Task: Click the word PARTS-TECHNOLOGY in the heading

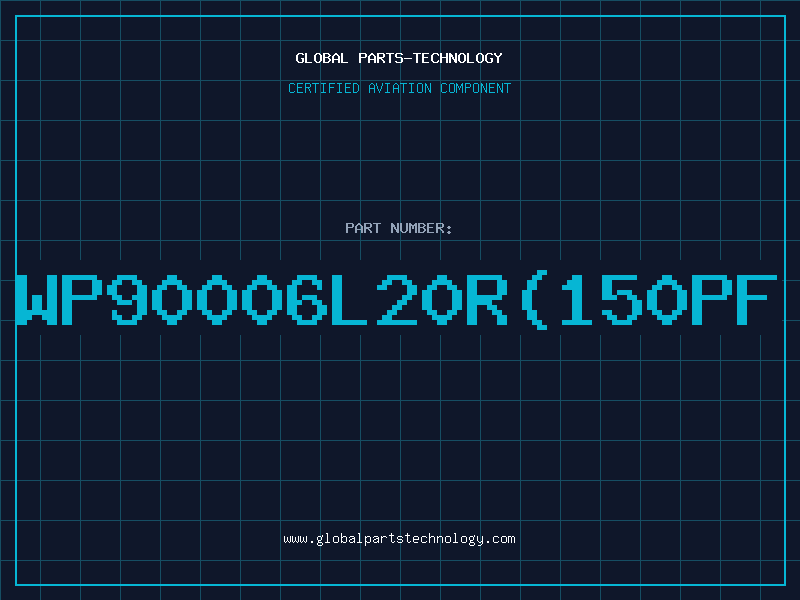Action: tap(431, 58)
